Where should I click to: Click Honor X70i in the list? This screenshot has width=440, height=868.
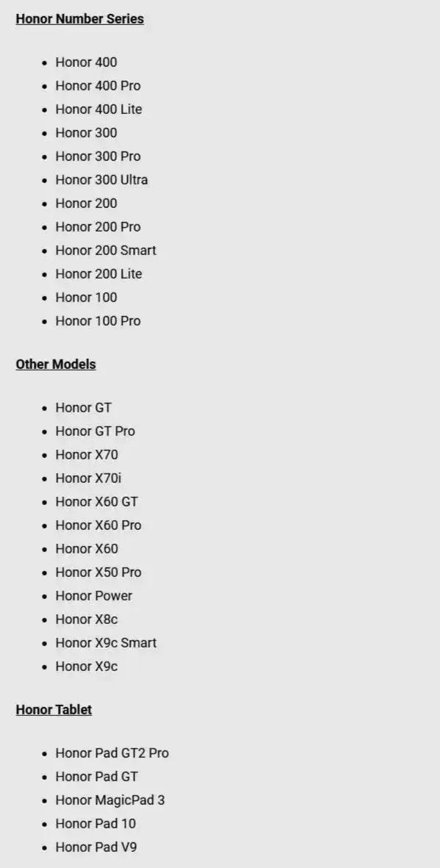click(88, 478)
